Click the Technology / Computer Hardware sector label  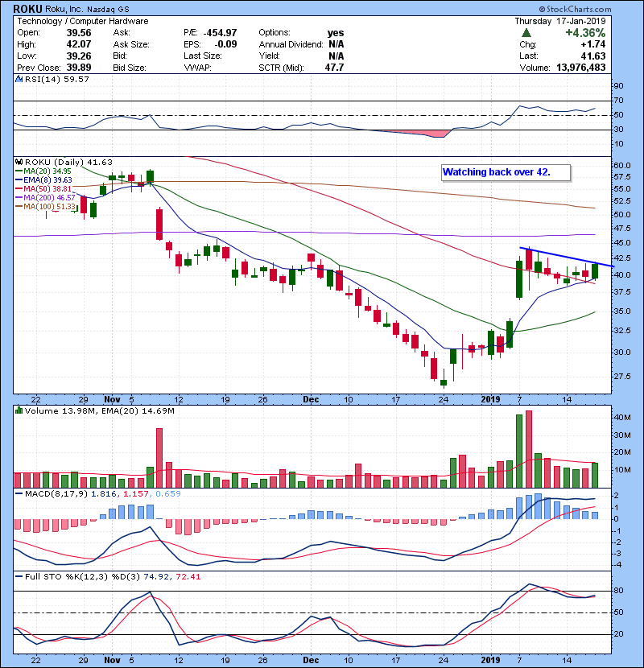pos(83,21)
